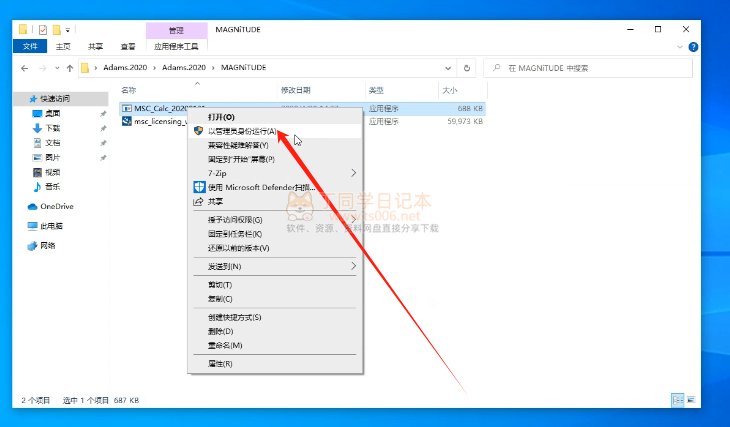Screen dimensions: 730x427
Task: Click the 59,973 KB size cell
Action: click(x=465, y=121)
